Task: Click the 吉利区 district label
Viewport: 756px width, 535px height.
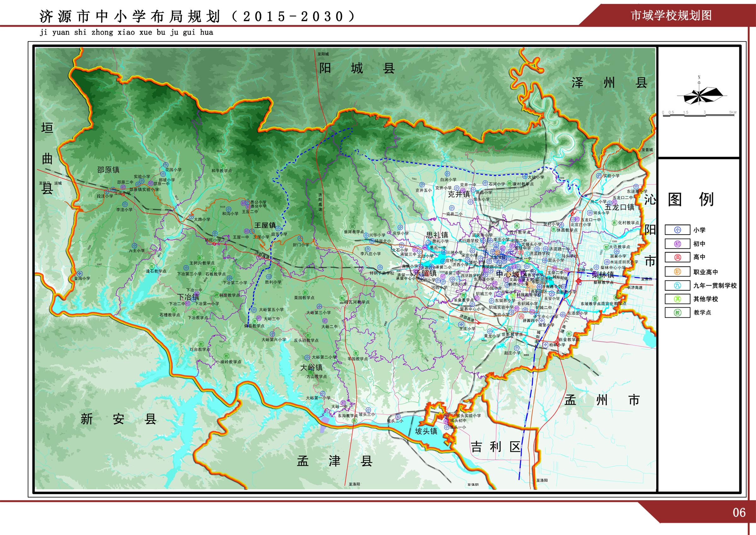Action: [495, 447]
